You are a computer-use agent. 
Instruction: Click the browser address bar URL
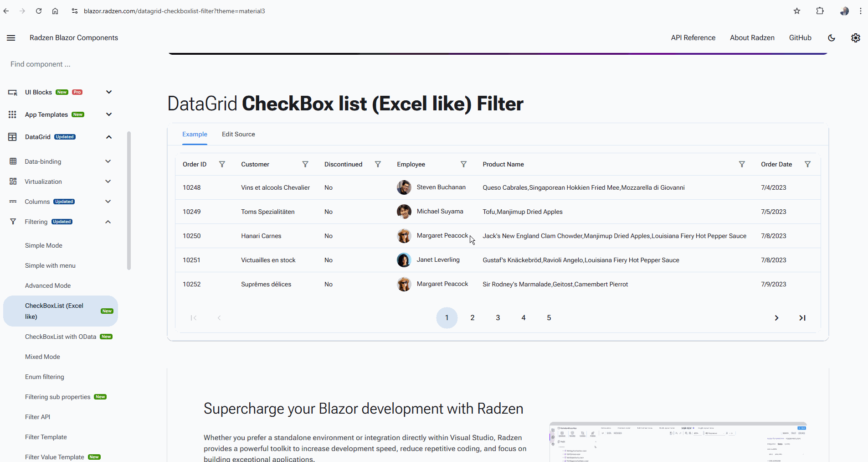click(x=175, y=11)
